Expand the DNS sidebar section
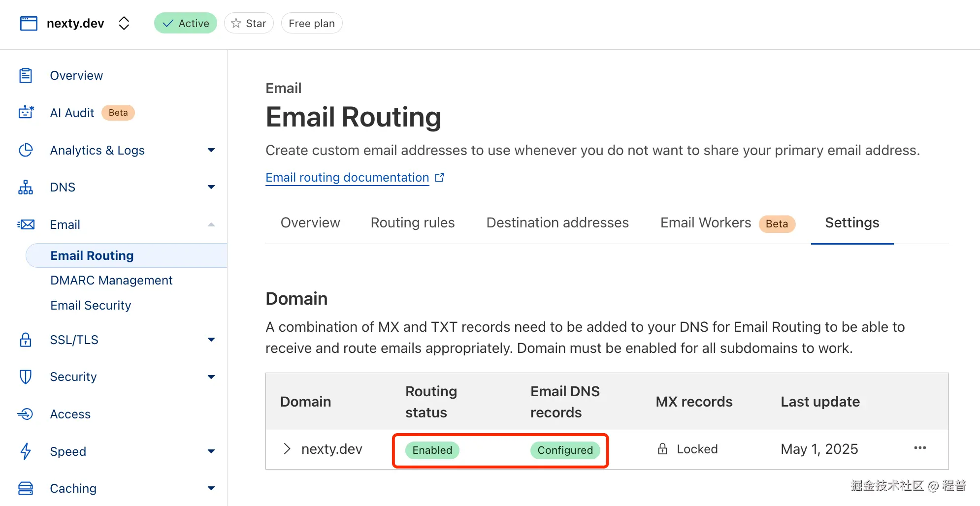This screenshot has width=980, height=506. (x=211, y=187)
